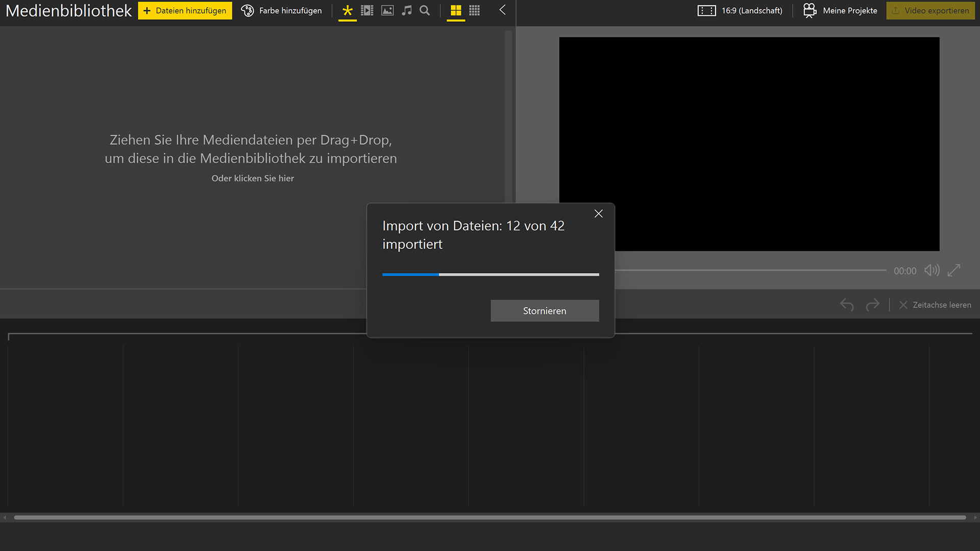Open 'Meine Projekte'
The width and height of the screenshot is (980, 551).
[840, 11]
